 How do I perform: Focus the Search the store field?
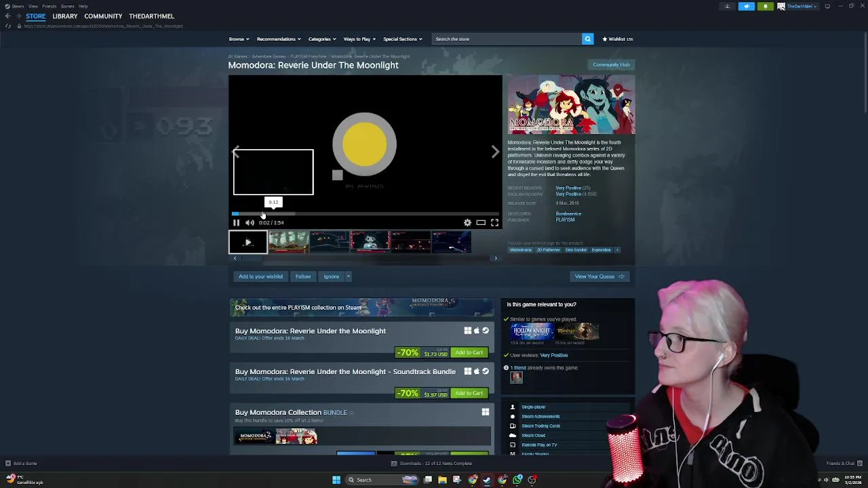[x=507, y=39]
